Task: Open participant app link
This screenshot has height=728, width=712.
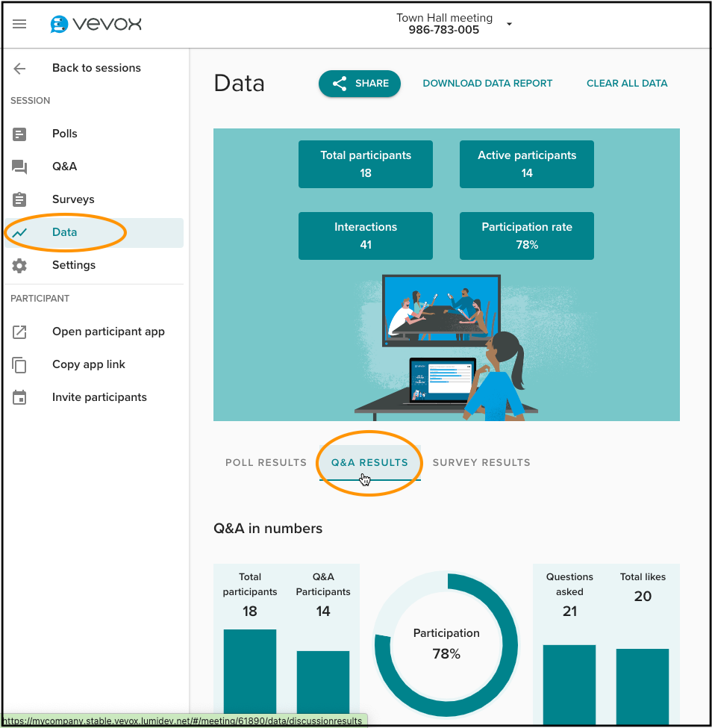Action: pos(108,332)
